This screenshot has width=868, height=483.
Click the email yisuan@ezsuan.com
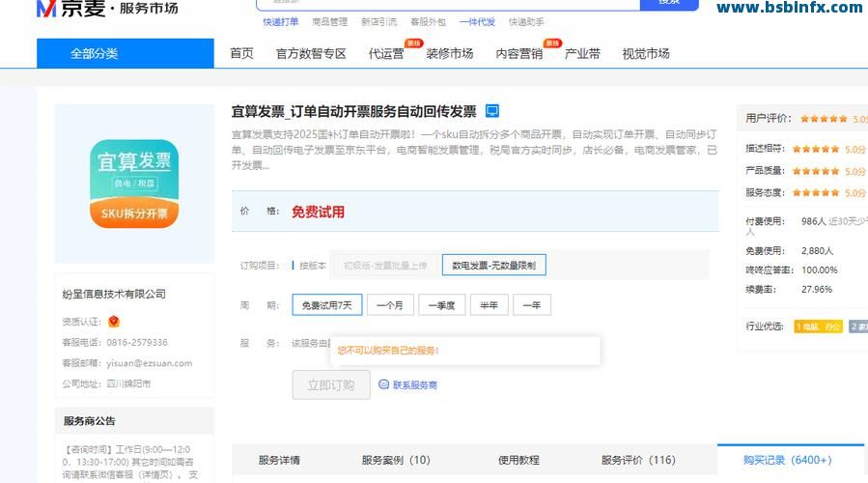pyautogui.click(x=150, y=363)
